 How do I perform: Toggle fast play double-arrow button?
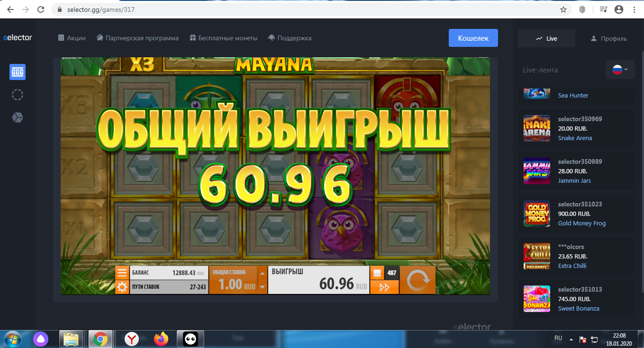tap(384, 287)
